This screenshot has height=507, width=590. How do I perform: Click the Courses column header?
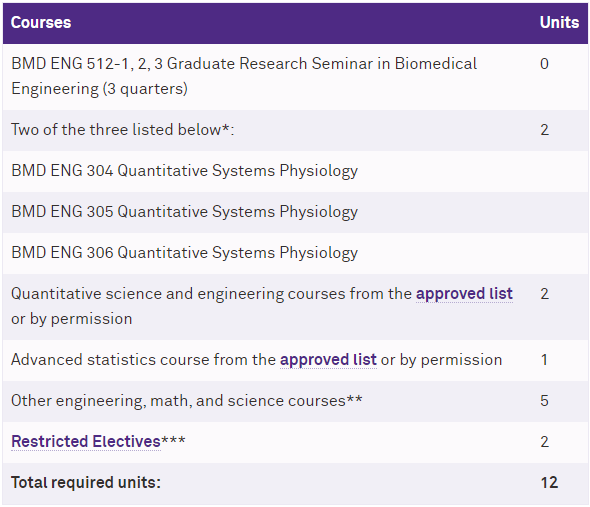(41, 23)
